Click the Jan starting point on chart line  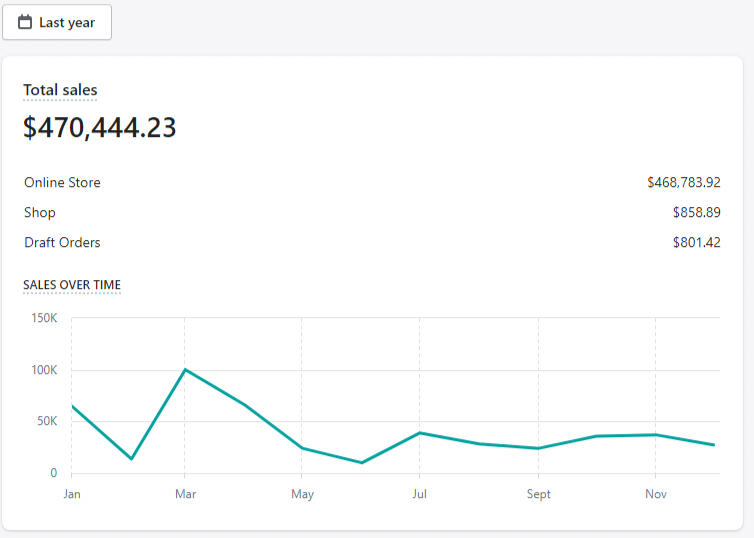pos(72,406)
